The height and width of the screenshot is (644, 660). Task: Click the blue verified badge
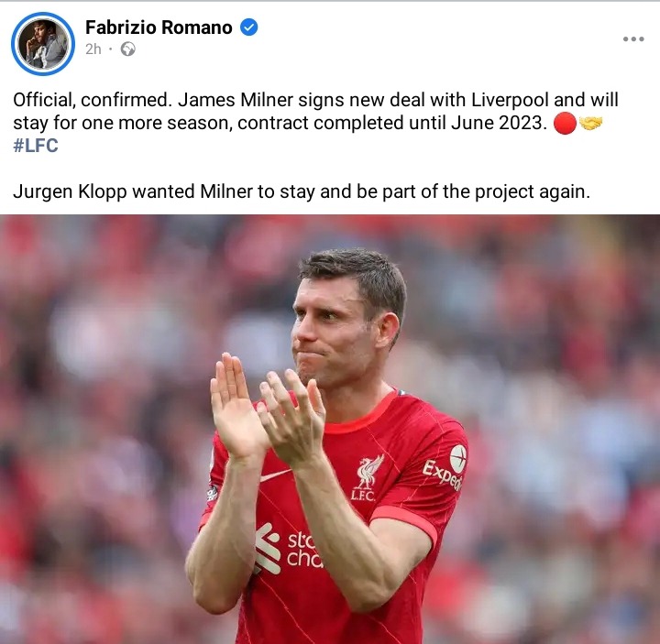pyautogui.click(x=248, y=27)
